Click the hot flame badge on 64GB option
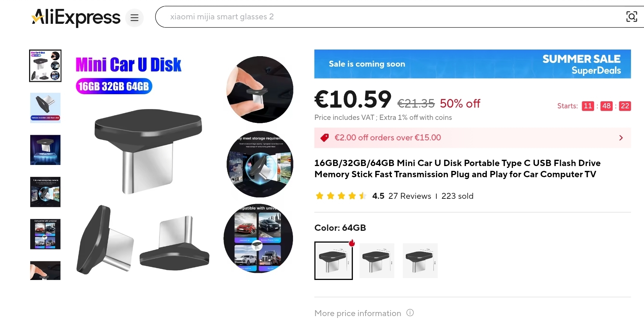 click(351, 243)
